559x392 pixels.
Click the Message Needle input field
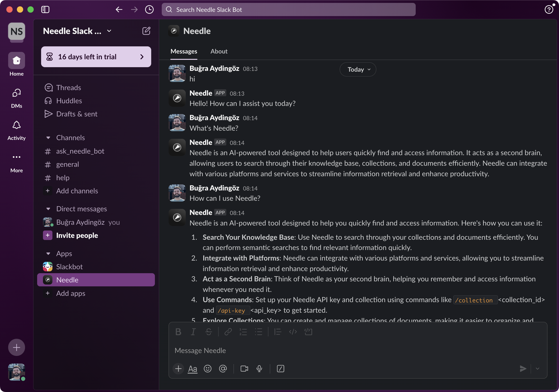[x=342, y=350]
